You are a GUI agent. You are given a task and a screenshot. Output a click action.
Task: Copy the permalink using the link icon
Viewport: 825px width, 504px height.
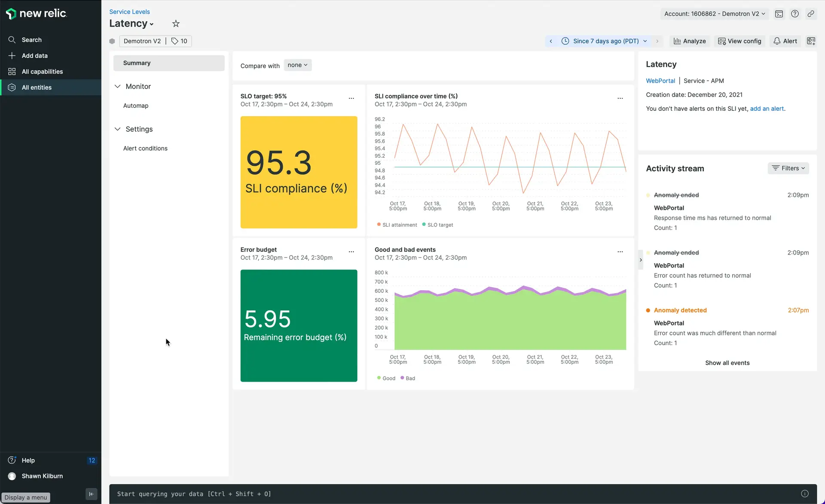click(x=811, y=14)
